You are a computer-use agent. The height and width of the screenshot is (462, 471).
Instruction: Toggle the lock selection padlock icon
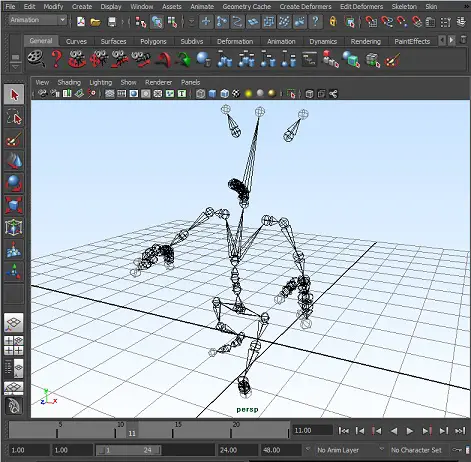coord(333,22)
